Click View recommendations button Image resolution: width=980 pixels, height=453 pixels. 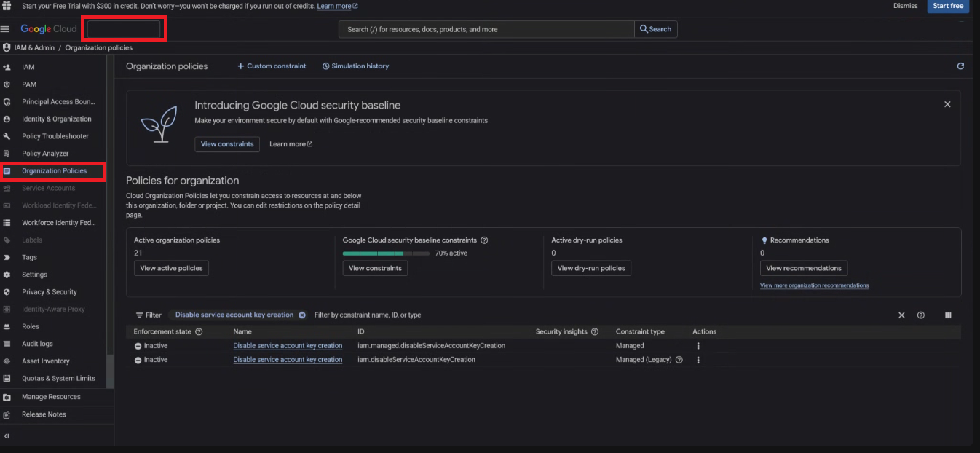point(804,268)
